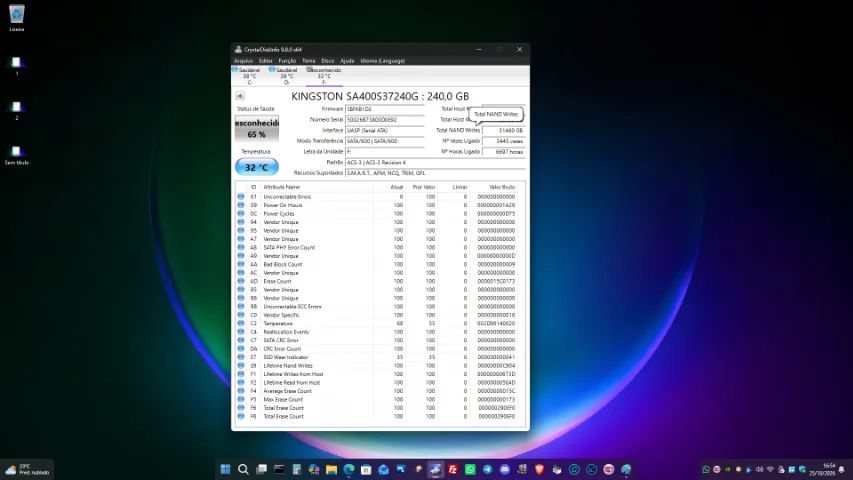Select the Desconhecido disk F: tab
Viewport: 853px width, 480px height.
tap(324, 76)
